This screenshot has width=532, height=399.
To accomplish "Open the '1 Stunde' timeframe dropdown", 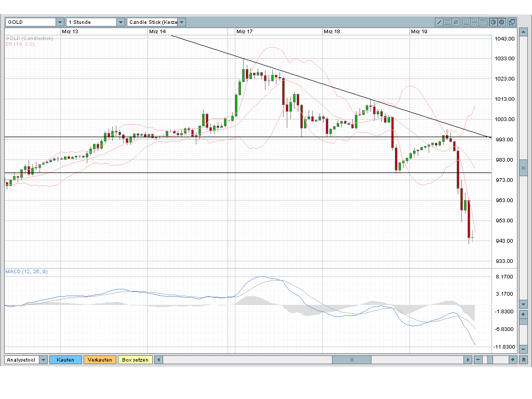I will point(121,22).
